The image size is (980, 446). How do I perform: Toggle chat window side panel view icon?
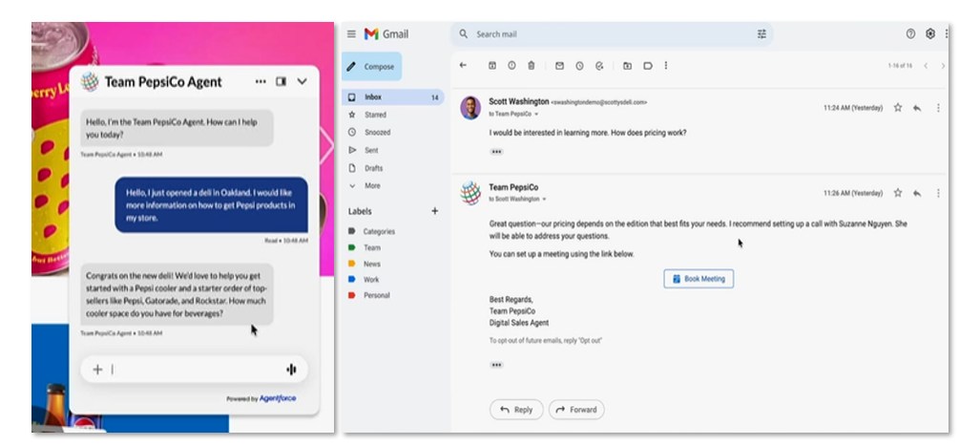[x=281, y=82]
